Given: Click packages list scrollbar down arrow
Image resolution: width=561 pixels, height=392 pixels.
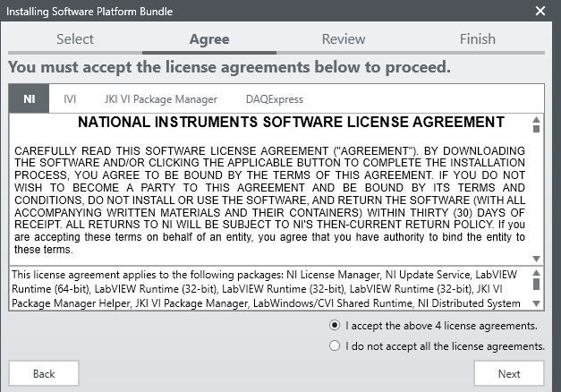Looking at the screenshot, I should (x=536, y=303).
